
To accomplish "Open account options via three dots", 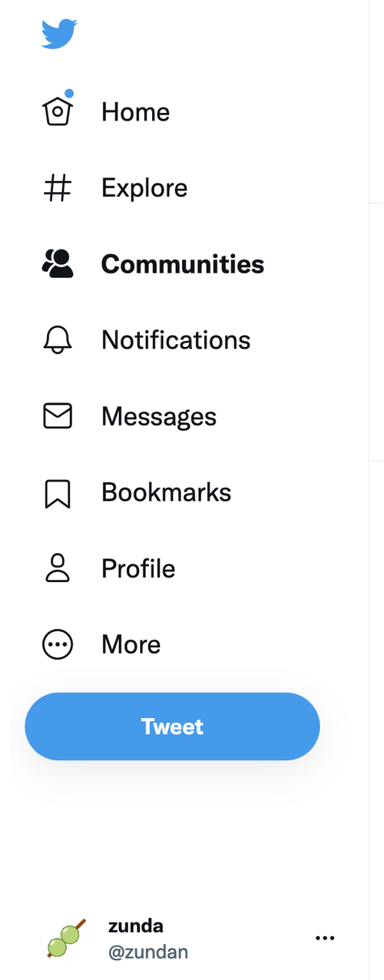I will (326, 938).
